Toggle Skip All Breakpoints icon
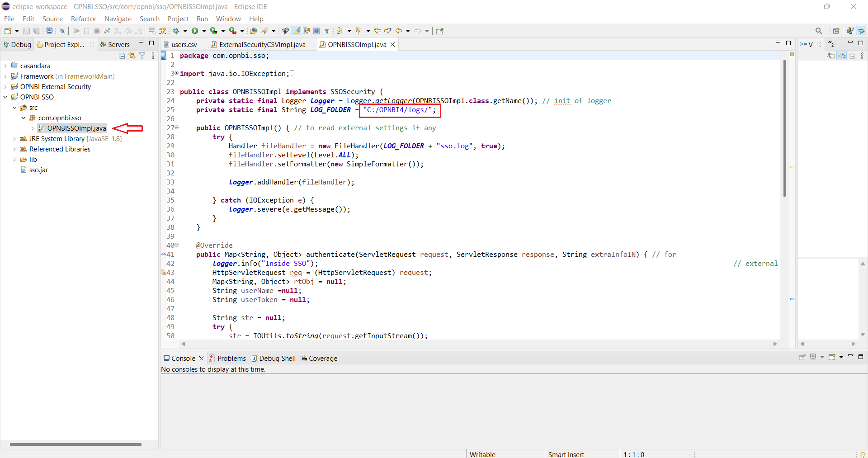Viewport: 868px width, 458px height. (62, 31)
